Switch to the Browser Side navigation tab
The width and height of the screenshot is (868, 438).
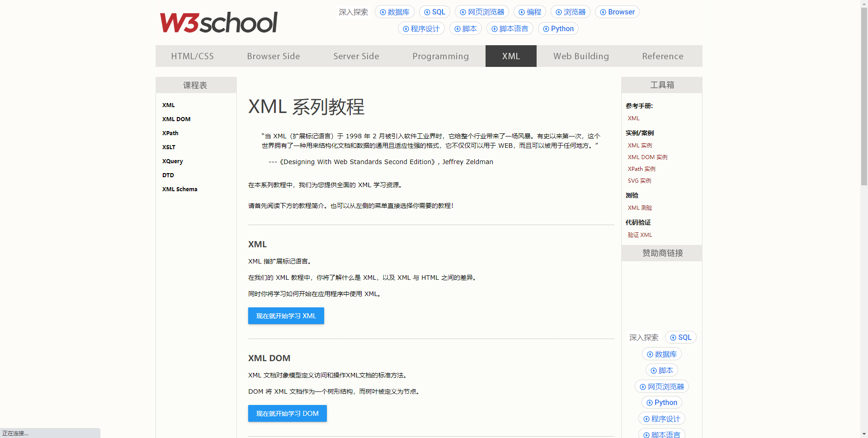pyautogui.click(x=274, y=56)
